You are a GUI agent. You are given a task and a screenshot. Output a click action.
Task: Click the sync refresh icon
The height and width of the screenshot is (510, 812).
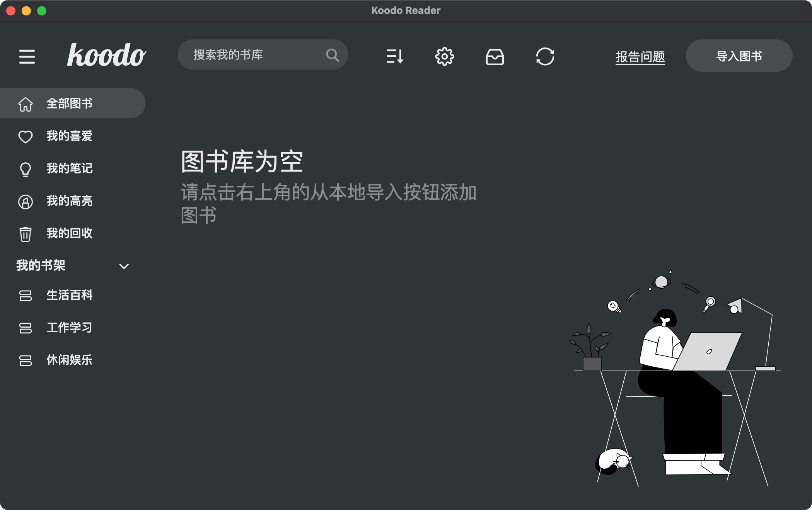(x=545, y=56)
